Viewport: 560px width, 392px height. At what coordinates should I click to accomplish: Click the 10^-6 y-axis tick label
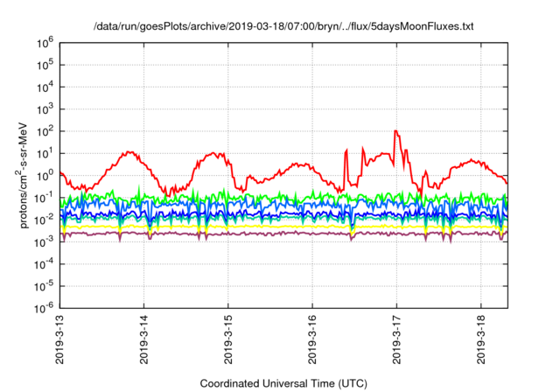44,308
